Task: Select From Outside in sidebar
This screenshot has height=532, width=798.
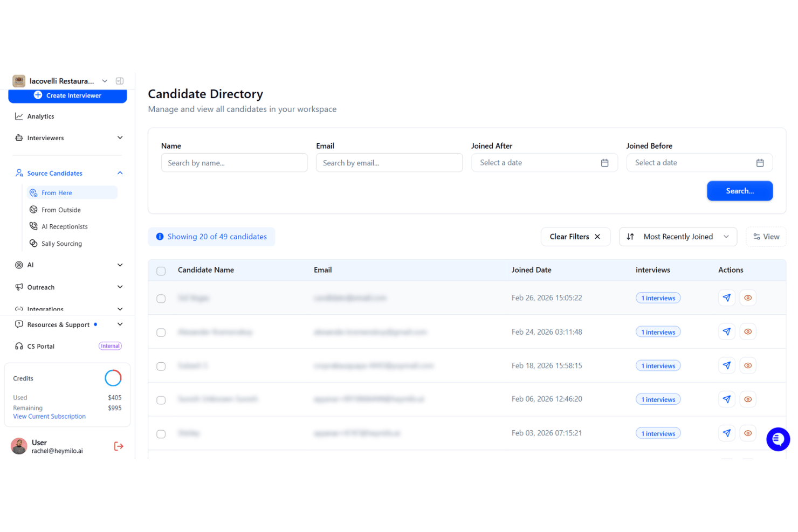Action: (x=61, y=210)
